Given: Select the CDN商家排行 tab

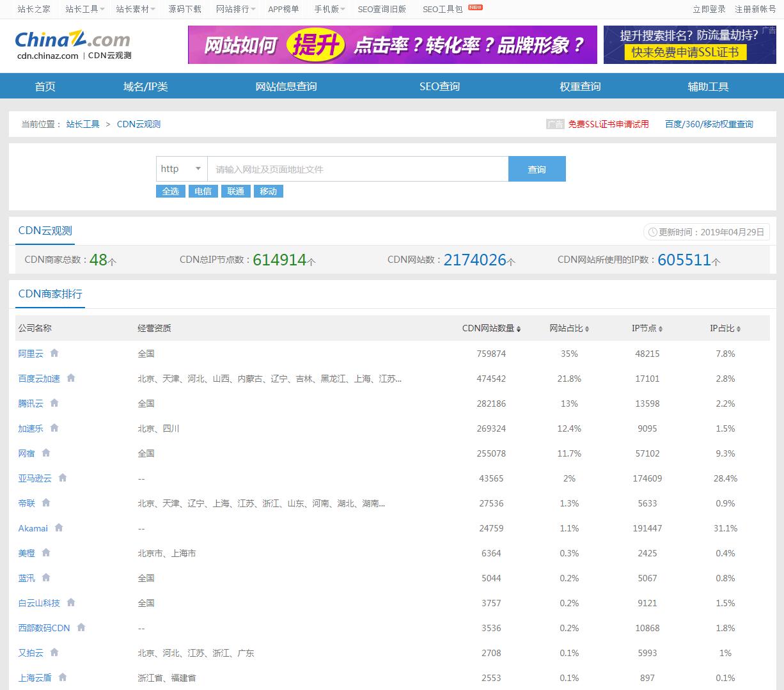Looking at the screenshot, I should (x=51, y=294).
